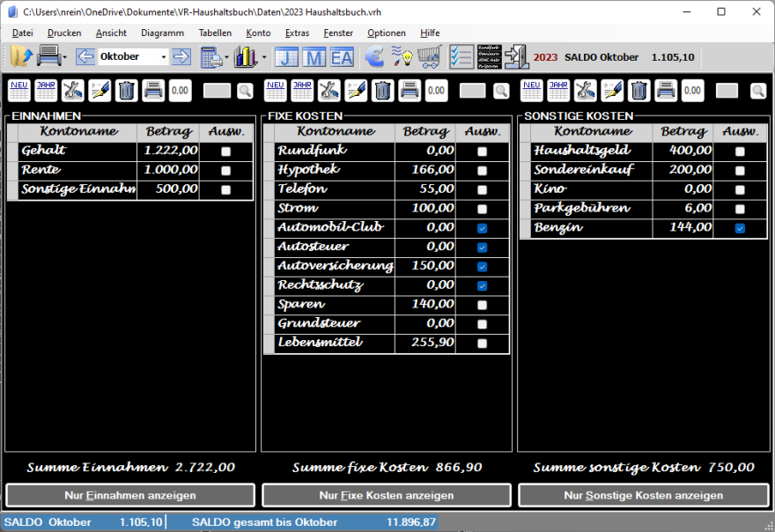Check the Gehalt selection checkbox

(226, 151)
